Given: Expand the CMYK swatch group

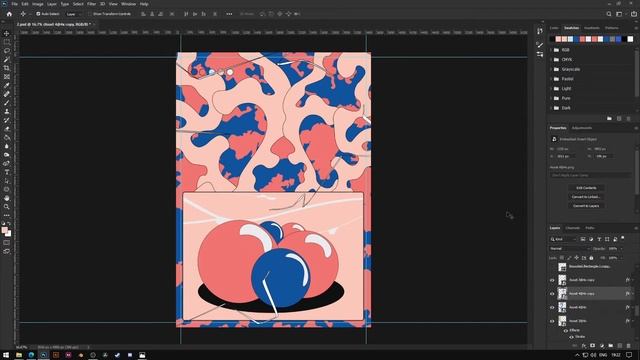Looking at the screenshot, I should tap(551, 60).
